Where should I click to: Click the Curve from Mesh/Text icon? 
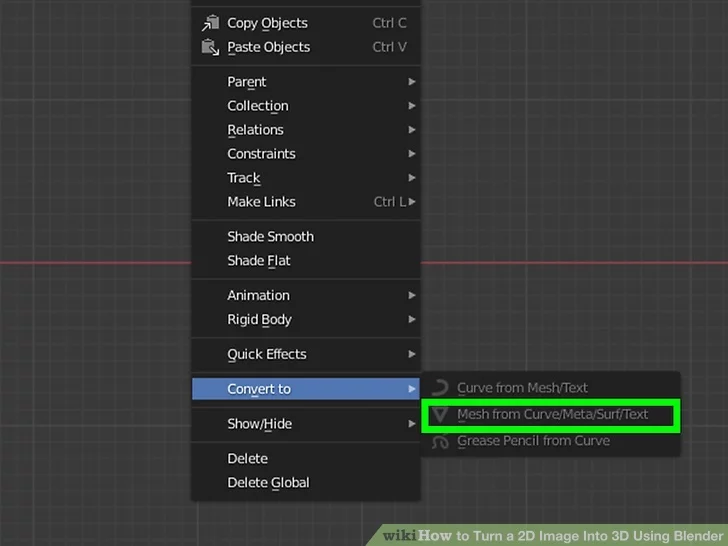click(x=439, y=388)
